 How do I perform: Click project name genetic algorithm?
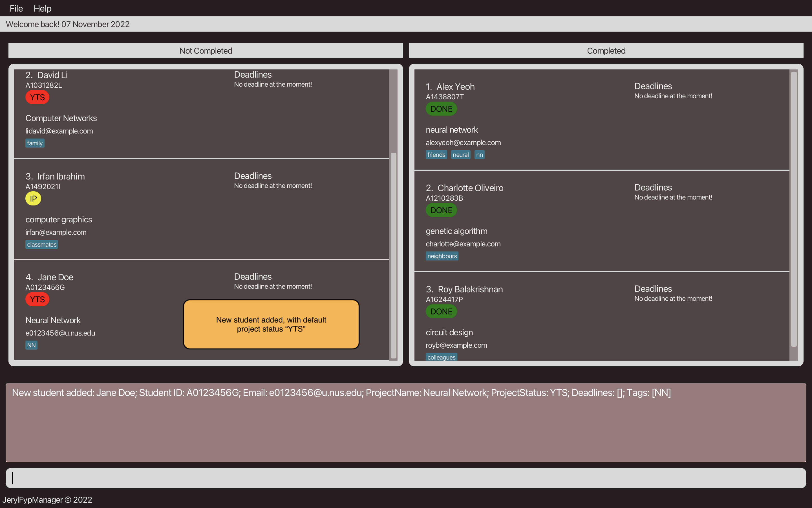pyautogui.click(x=456, y=231)
